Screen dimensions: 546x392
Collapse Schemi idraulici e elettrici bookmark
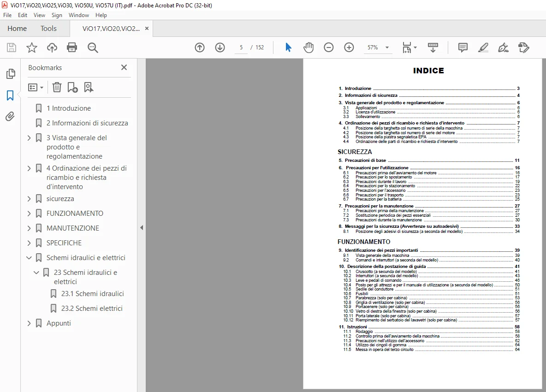(x=29, y=258)
